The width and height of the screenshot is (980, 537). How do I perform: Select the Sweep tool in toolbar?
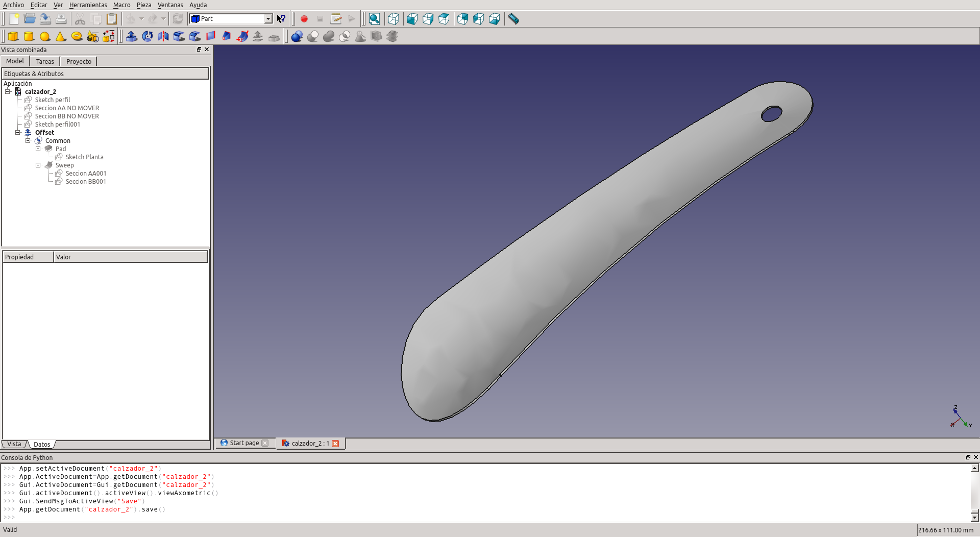click(x=242, y=36)
